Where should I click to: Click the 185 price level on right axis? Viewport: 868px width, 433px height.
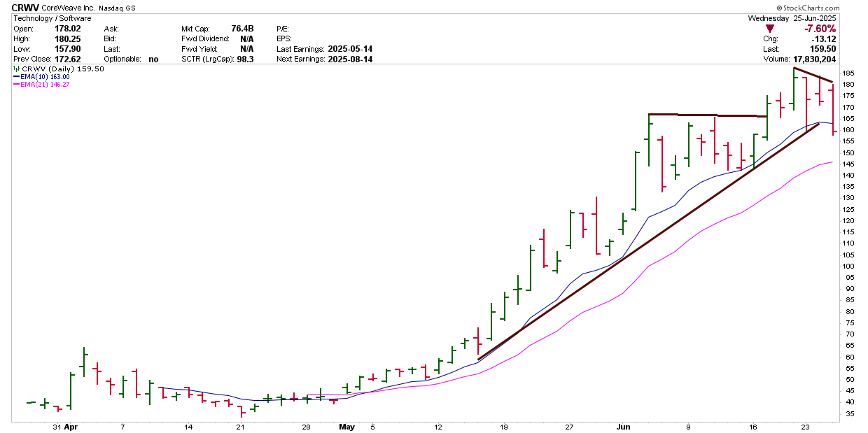[x=848, y=73]
